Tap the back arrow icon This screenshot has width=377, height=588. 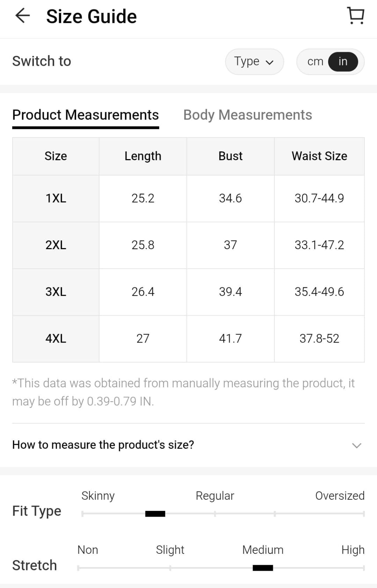pyautogui.click(x=22, y=16)
